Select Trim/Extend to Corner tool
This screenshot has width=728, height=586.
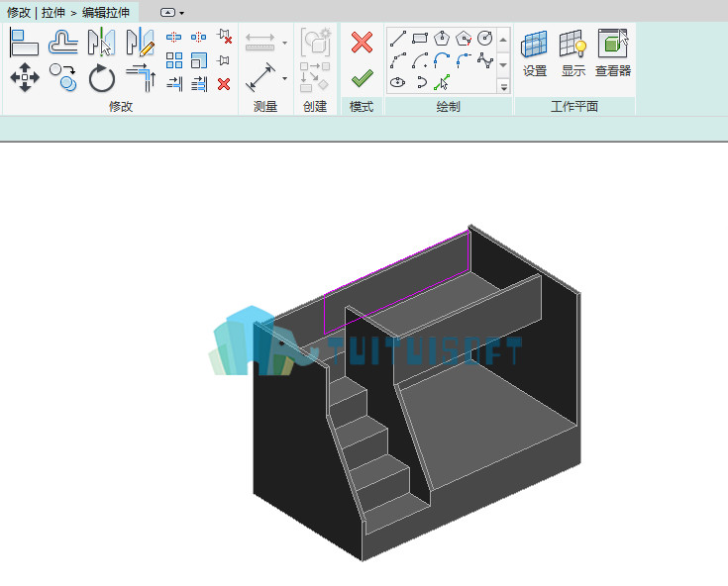[141, 77]
